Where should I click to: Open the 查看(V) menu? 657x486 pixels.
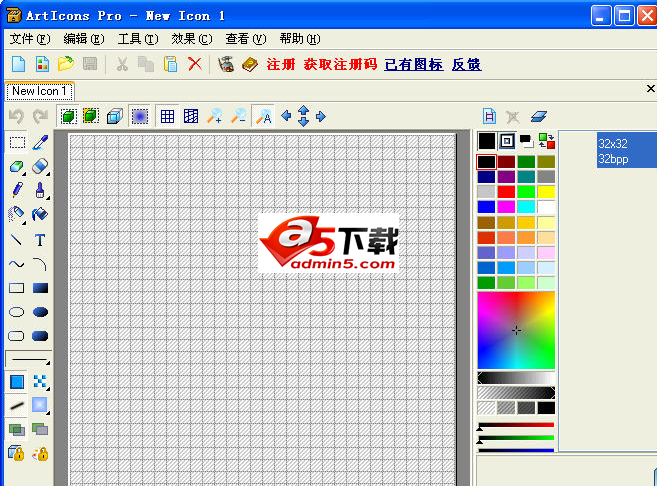point(246,39)
